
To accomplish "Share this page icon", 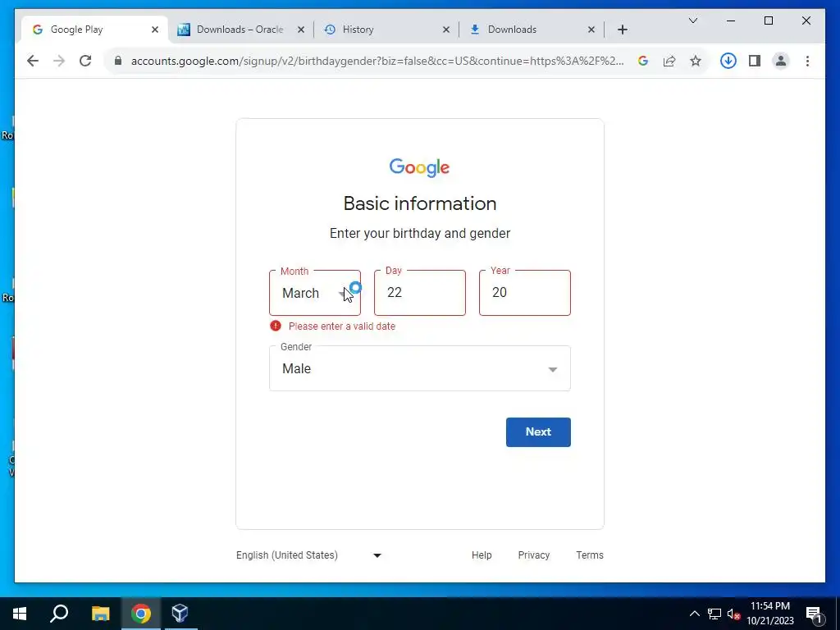I will coord(669,61).
